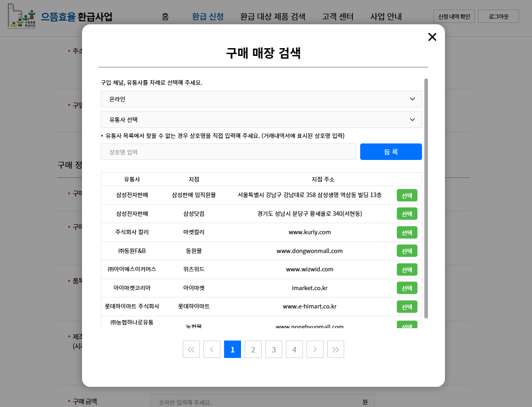Open the 환급 신청 menu

[208, 16]
